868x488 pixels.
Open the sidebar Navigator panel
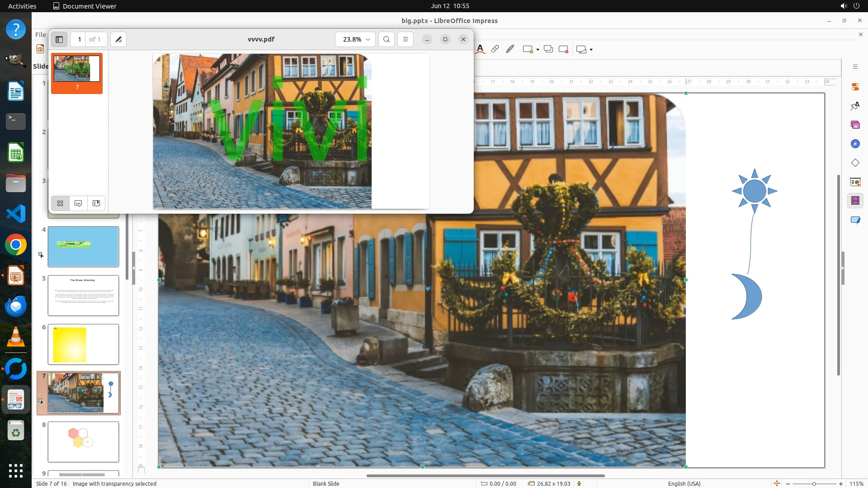pos(855,144)
